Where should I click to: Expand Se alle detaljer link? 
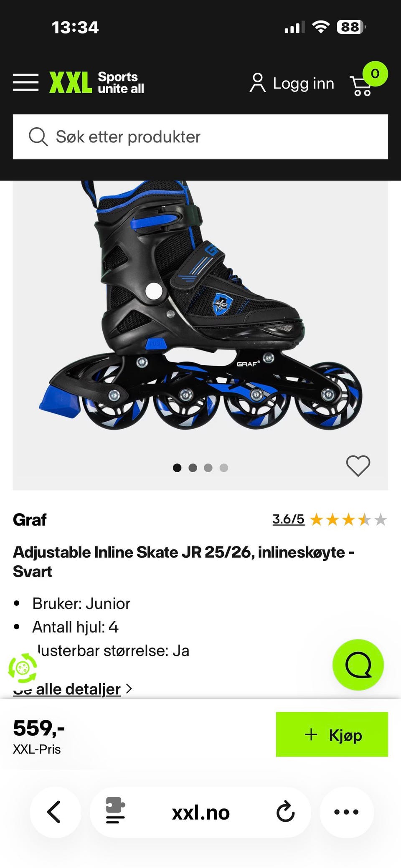pyautogui.click(x=73, y=689)
